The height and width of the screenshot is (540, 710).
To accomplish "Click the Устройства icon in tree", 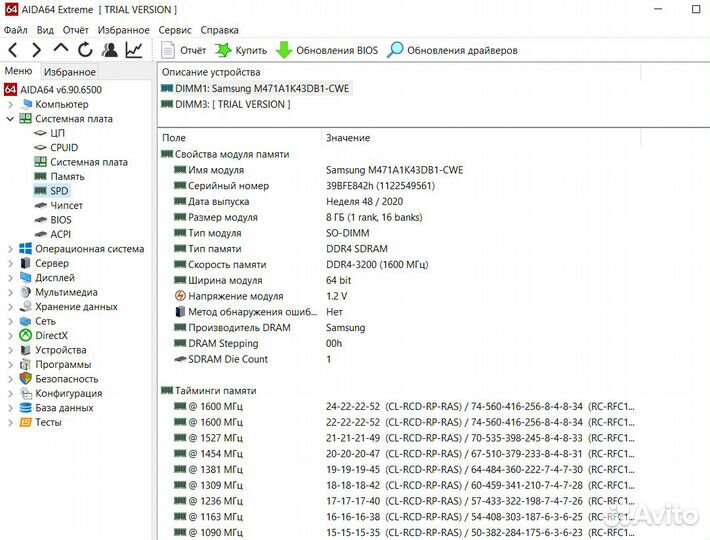I will point(26,350).
